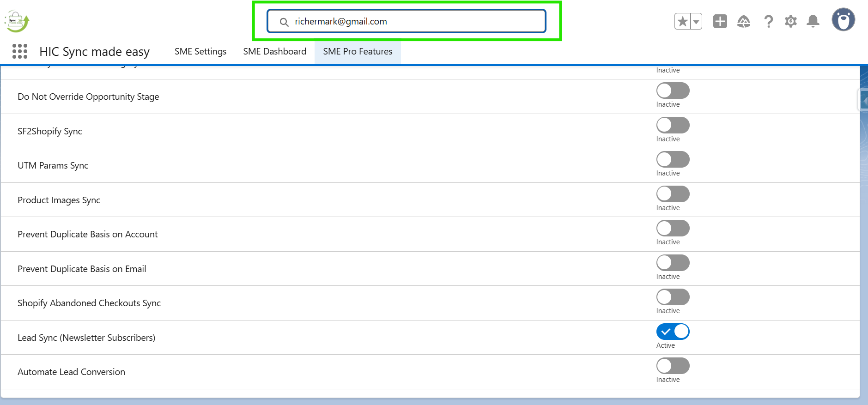The width and height of the screenshot is (868, 405).
Task: Open the App Launcher grid
Action: click(20, 51)
